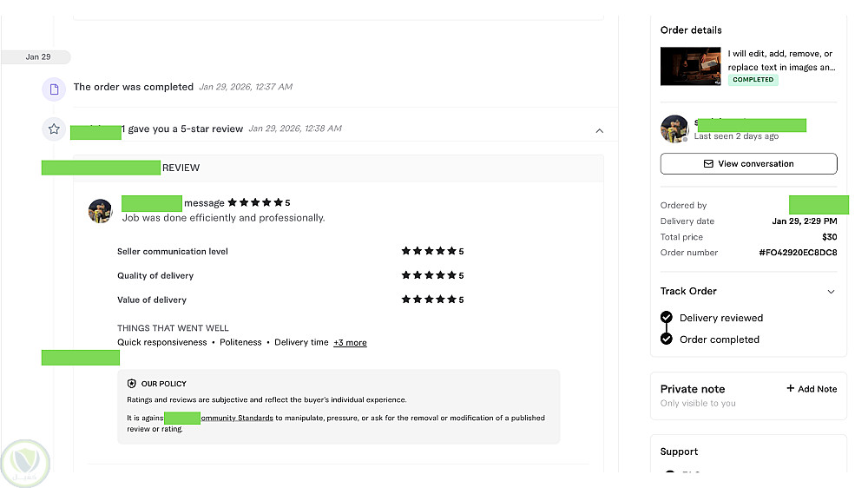Click the star review icon
This screenshot has width=868, height=488.
click(54, 129)
